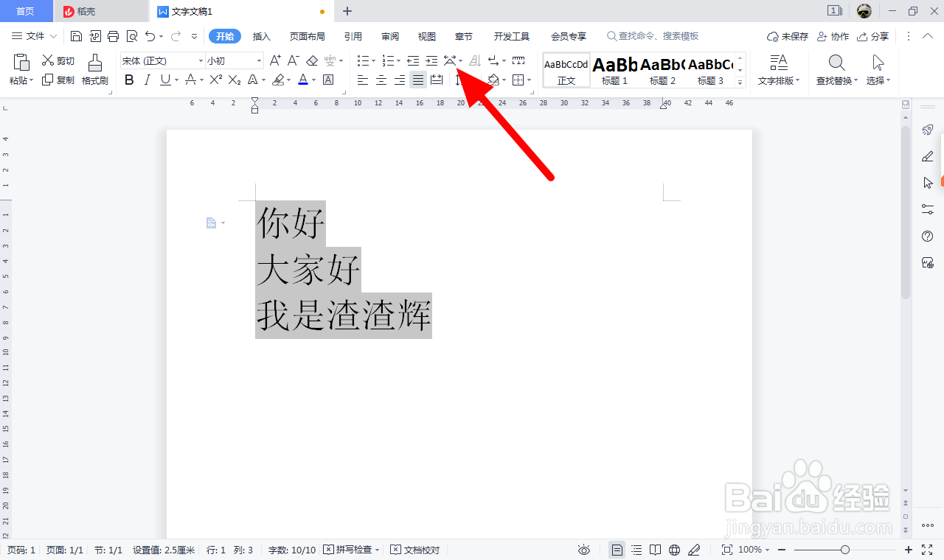Expand the font size dropdown
Screen dimensions: 944x560
257,60
